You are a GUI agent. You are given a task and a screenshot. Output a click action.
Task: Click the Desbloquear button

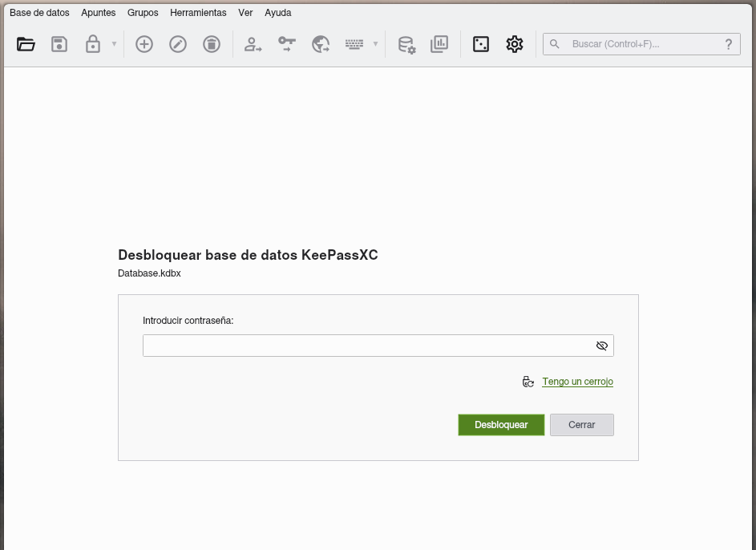pos(501,425)
